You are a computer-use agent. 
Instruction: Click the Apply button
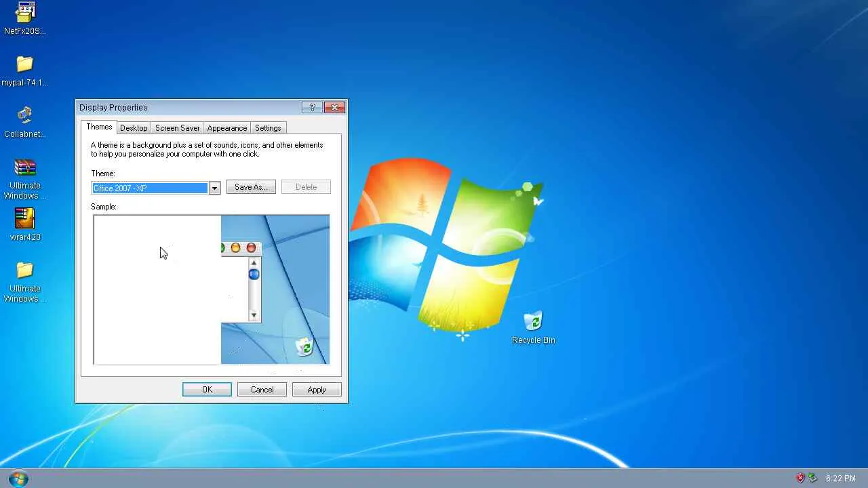pyautogui.click(x=317, y=390)
